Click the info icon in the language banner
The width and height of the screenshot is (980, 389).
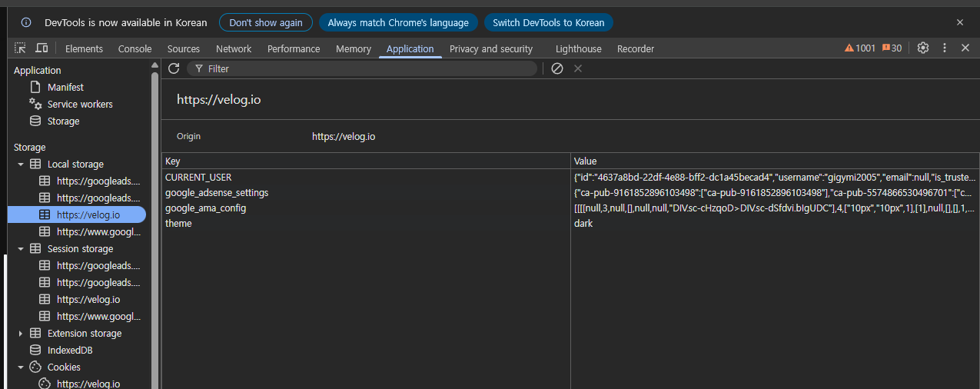pyautogui.click(x=26, y=22)
